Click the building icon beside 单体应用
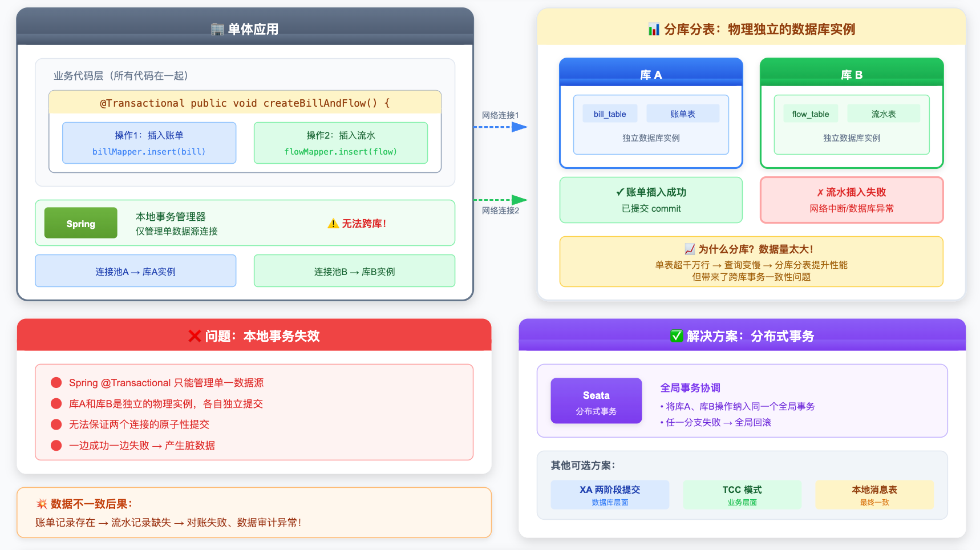 (x=217, y=29)
